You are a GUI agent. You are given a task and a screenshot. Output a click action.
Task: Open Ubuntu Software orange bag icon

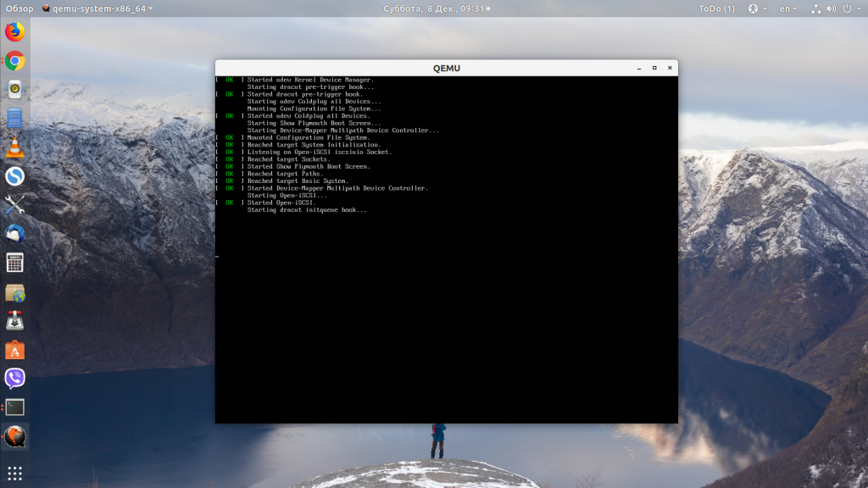click(x=15, y=350)
